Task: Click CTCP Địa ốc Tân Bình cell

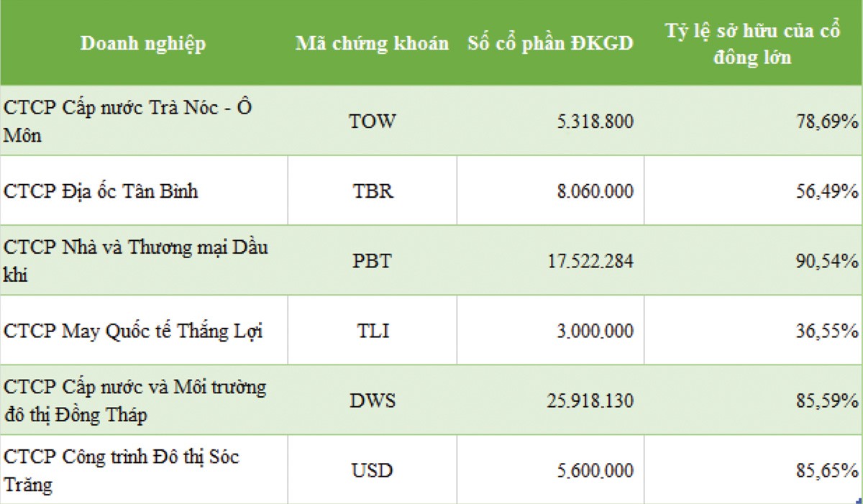Action: click(x=143, y=191)
